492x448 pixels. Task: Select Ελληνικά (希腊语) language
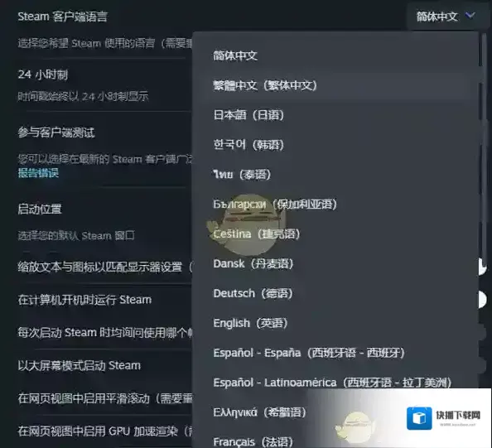tap(259, 412)
